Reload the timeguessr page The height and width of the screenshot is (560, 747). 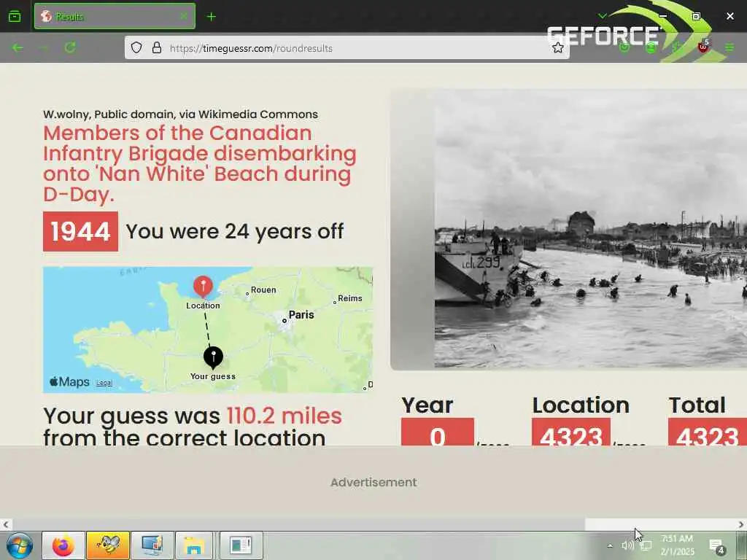click(70, 47)
